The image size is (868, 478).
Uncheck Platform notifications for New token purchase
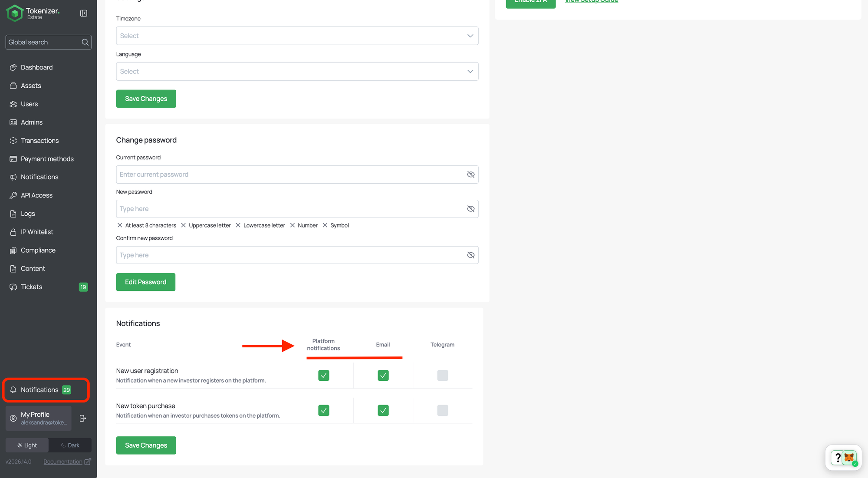323,411
